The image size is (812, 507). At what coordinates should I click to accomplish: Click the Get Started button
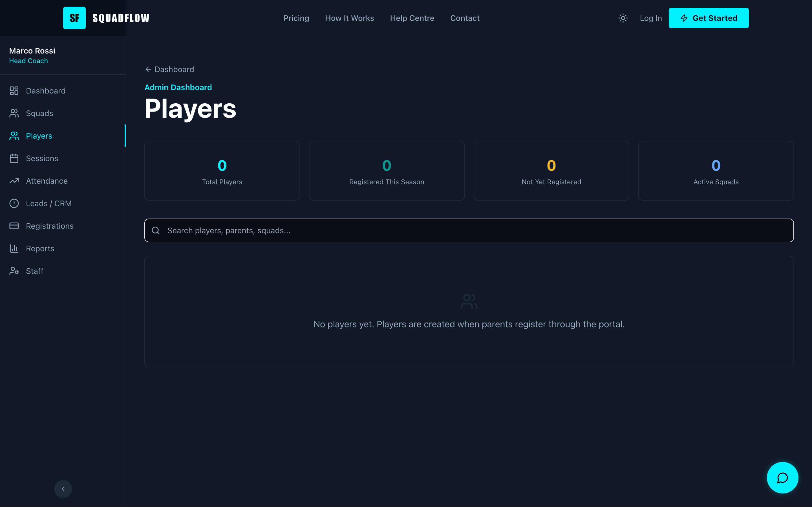[x=708, y=18]
